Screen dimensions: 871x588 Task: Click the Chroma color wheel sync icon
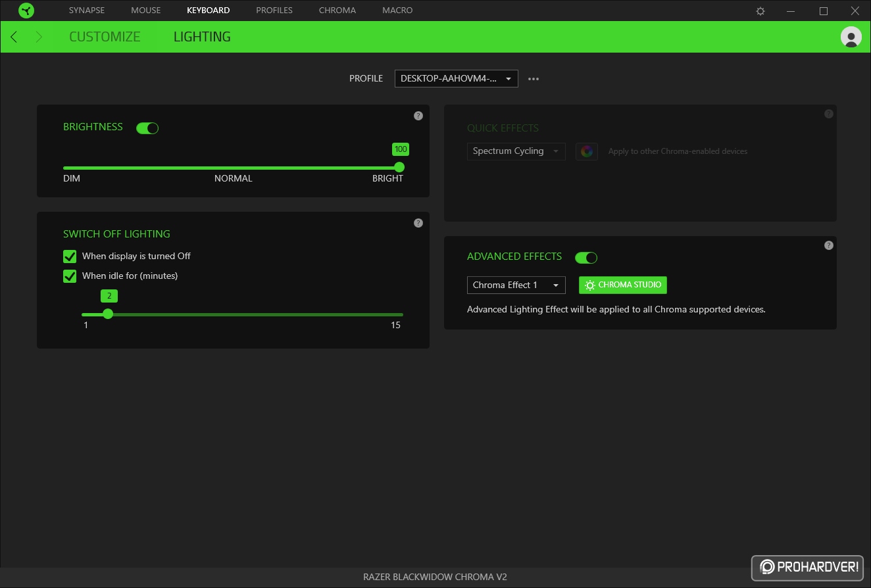tap(587, 151)
